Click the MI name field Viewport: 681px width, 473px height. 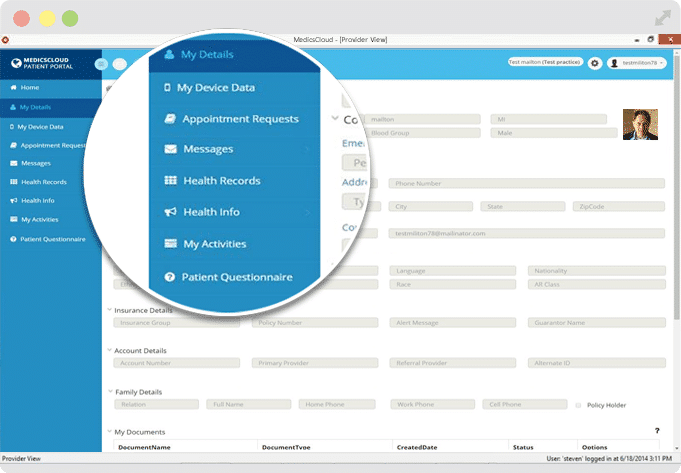(549, 119)
